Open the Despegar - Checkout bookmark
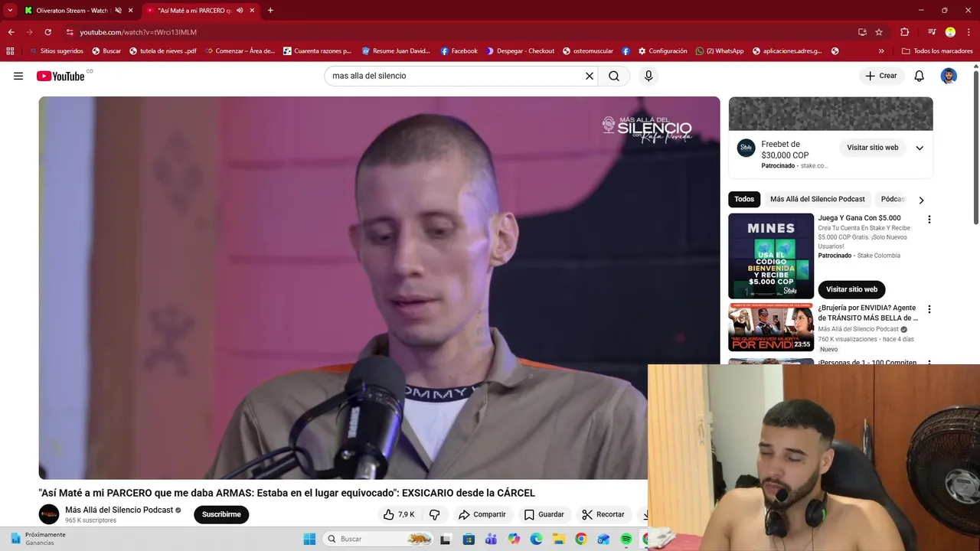The width and height of the screenshot is (980, 551). (x=520, y=51)
